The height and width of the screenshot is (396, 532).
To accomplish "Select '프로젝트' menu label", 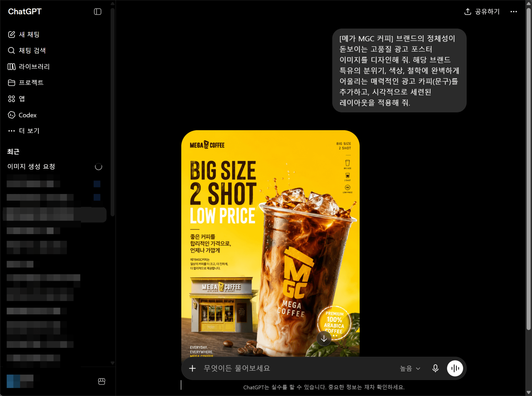I will (31, 83).
